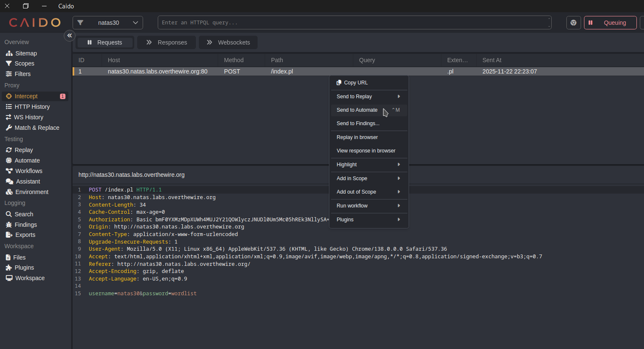Open HTTP History in sidebar
The image size is (644, 349).
point(32,107)
